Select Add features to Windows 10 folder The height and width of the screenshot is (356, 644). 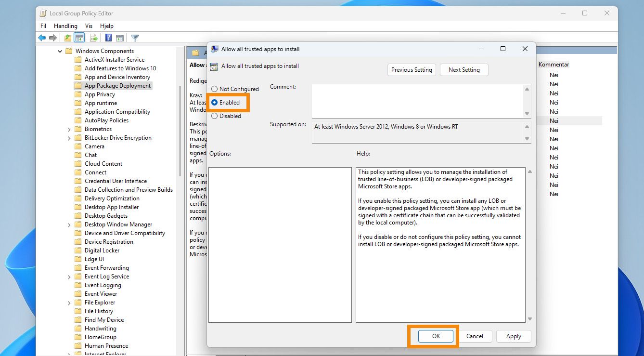[120, 68]
